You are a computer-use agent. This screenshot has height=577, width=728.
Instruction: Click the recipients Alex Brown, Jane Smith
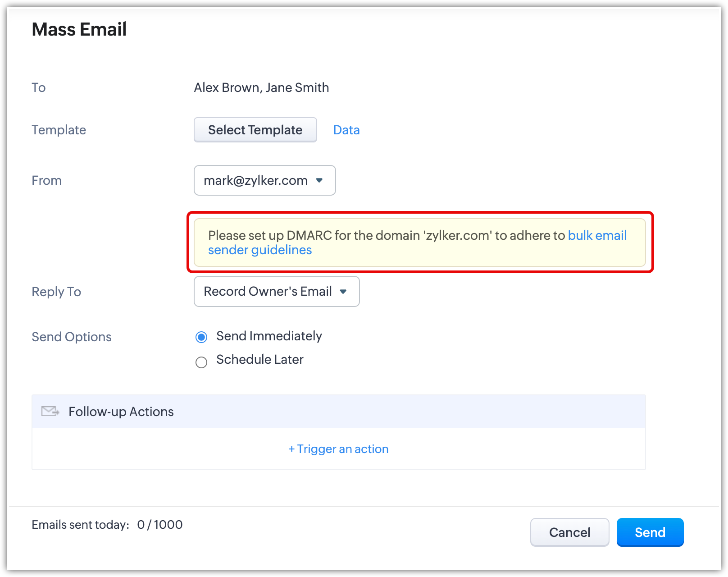tap(261, 87)
